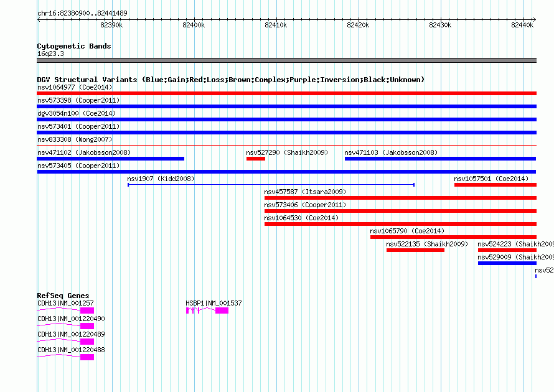
Task: Select the nsv1907 (Kidd2008) thin blue line
Action: tap(271, 185)
